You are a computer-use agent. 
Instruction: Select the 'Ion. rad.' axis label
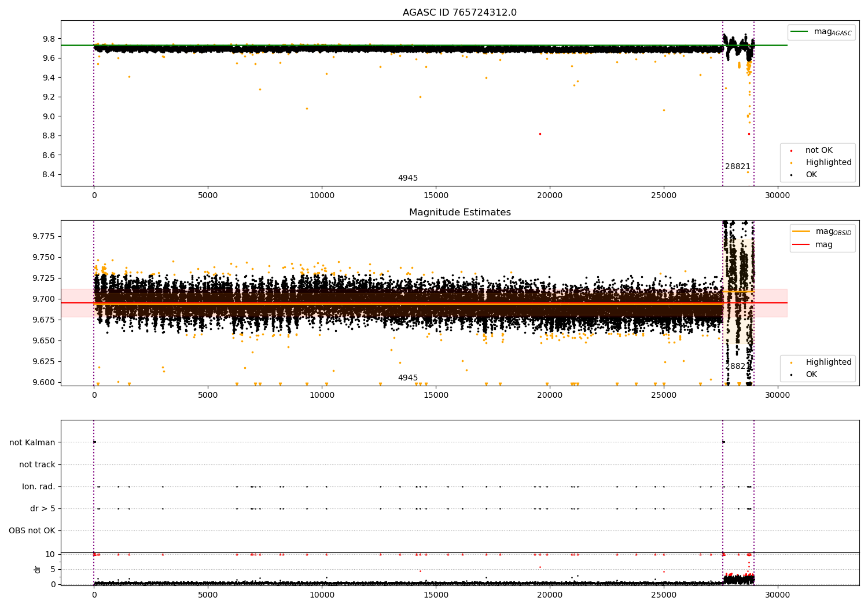coord(39,487)
